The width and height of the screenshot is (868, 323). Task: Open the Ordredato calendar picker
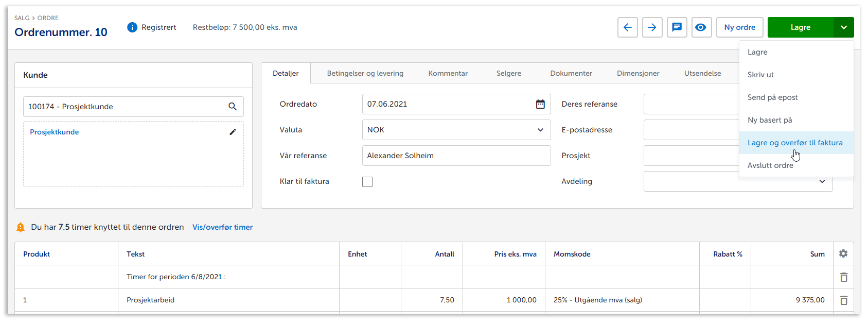click(540, 104)
